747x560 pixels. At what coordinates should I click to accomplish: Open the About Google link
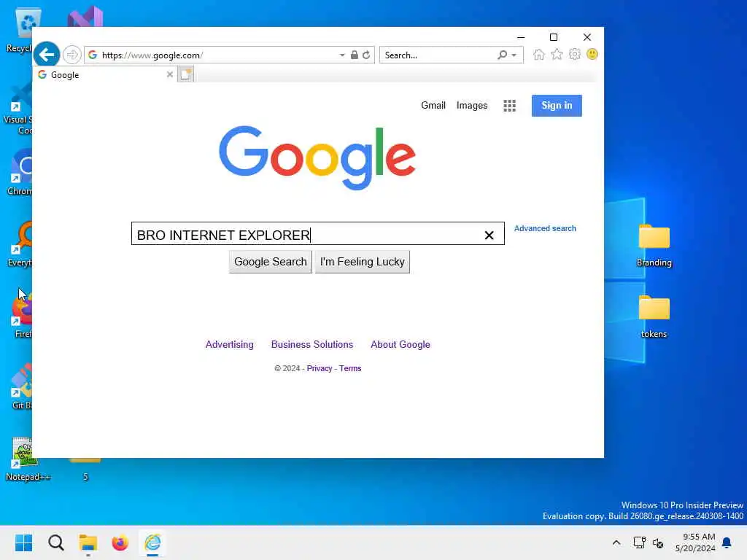(400, 344)
